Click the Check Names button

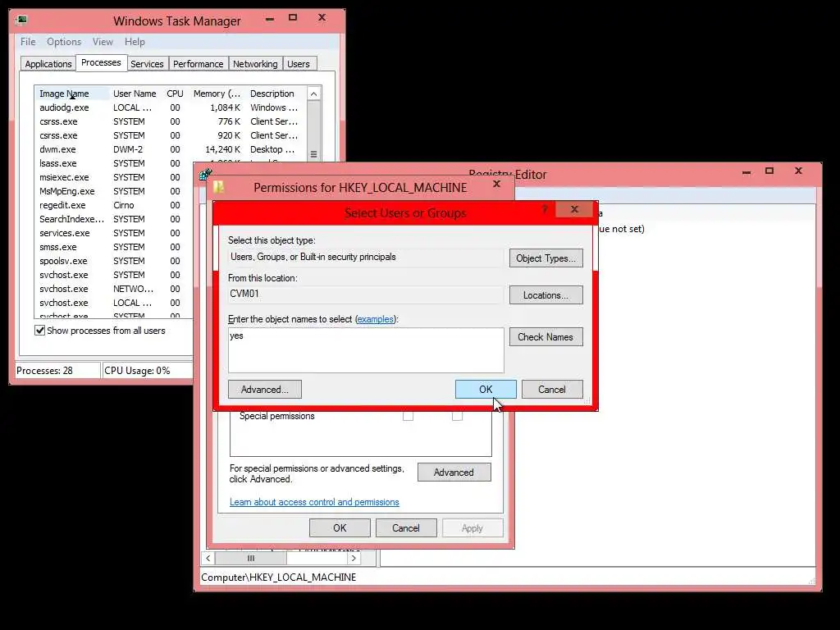[546, 337]
